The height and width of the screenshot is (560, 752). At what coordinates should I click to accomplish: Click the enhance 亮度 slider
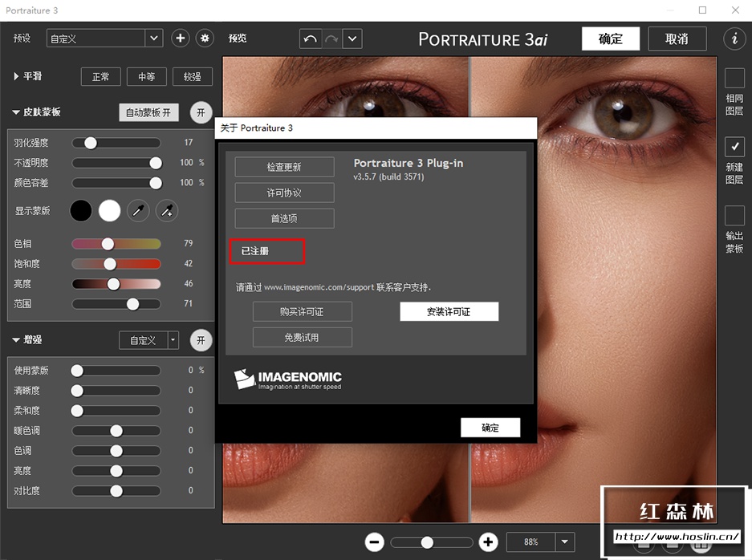[x=116, y=471]
